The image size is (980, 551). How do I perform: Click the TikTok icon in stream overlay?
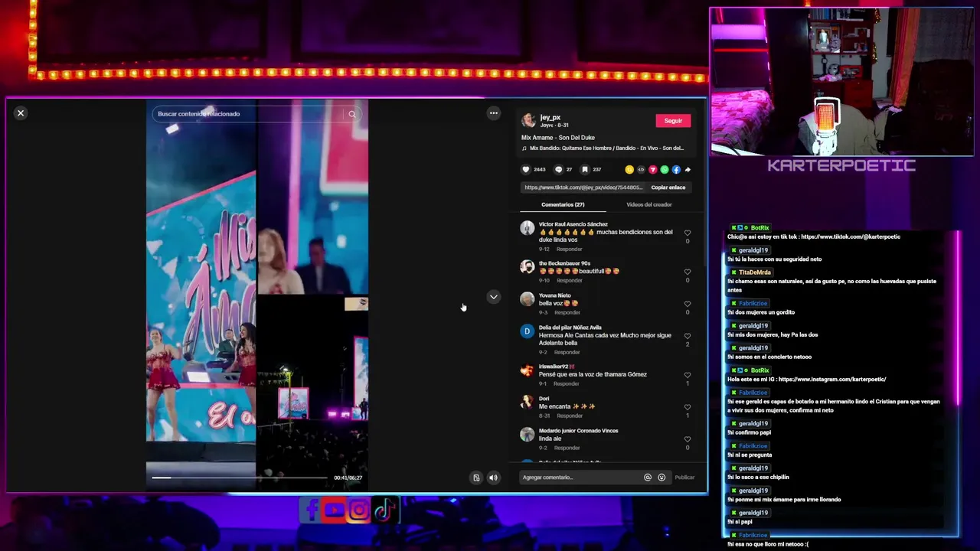[384, 510]
